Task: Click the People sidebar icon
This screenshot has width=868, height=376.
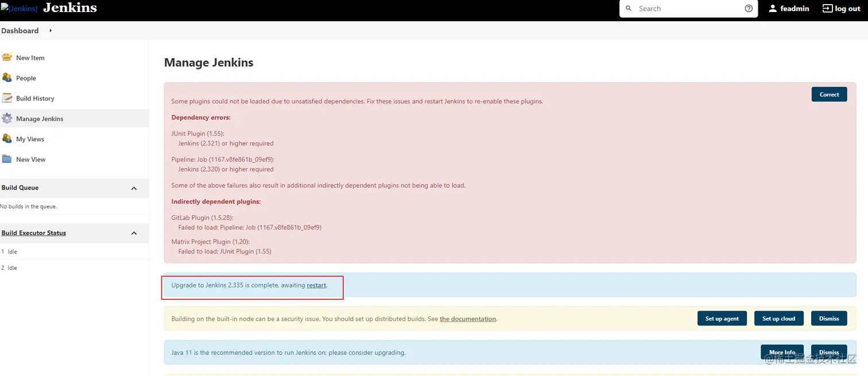Action: 7,77
